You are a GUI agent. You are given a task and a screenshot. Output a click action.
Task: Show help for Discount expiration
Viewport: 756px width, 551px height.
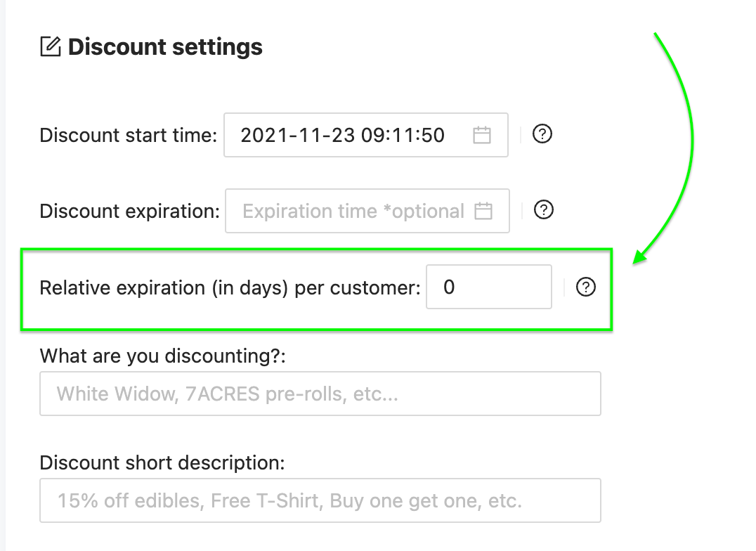pos(543,210)
